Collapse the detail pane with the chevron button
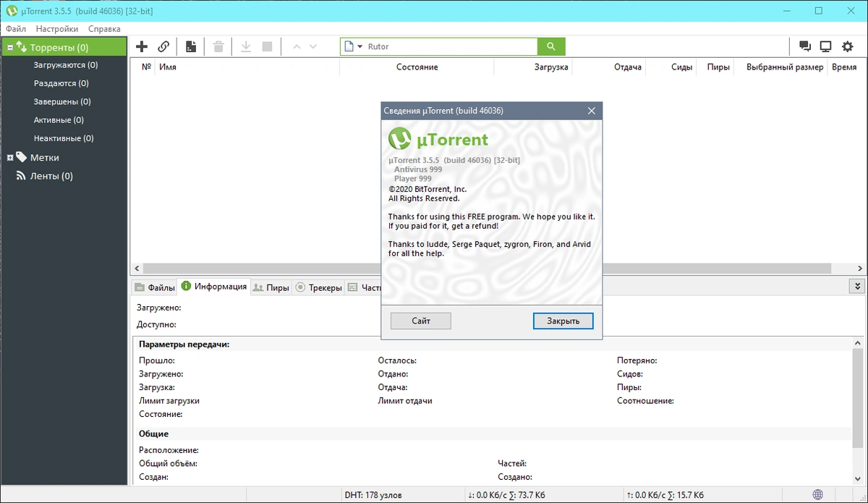 [857, 287]
